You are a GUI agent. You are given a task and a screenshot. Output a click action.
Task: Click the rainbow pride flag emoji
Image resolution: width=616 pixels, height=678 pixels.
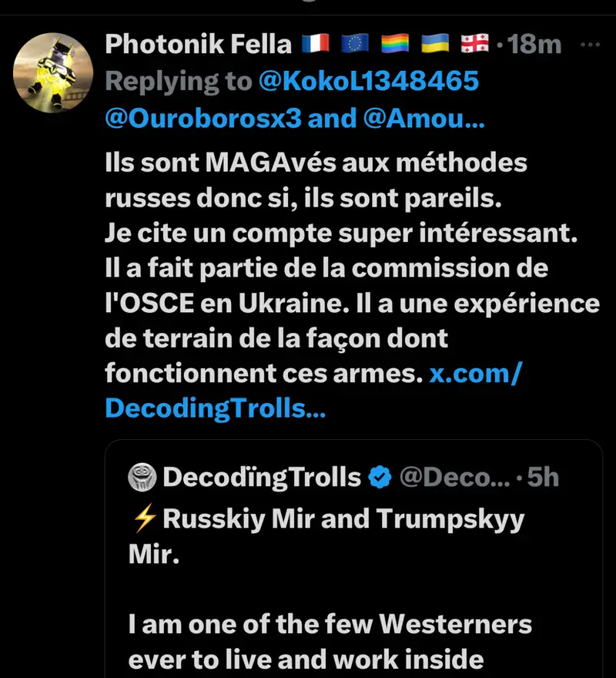coord(393,44)
